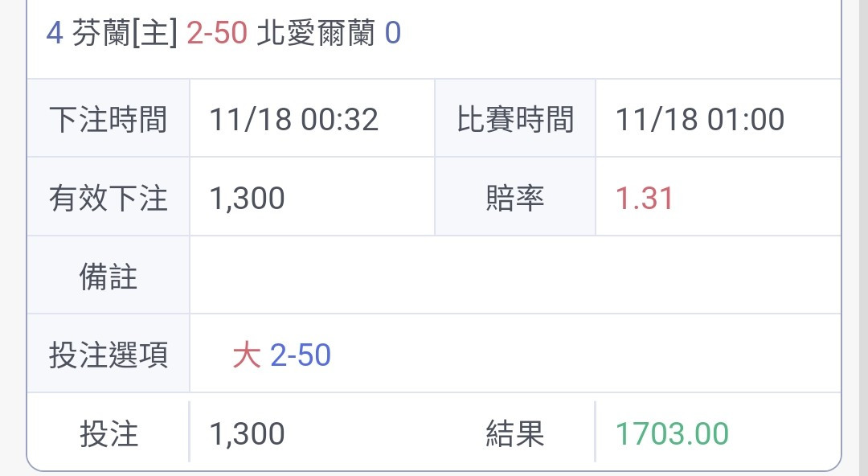Select the green result value 1703.00
The height and width of the screenshot is (476, 868).
[672, 433]
